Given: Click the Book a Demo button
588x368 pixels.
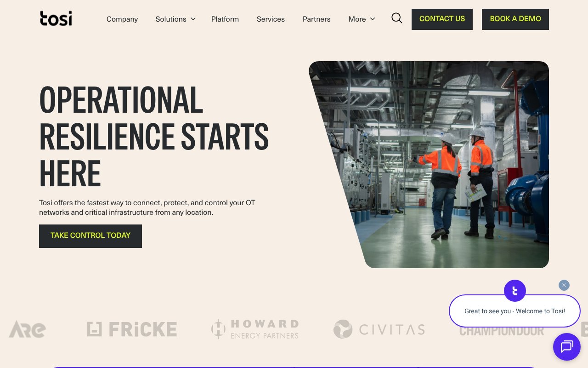Looking at the screenshot, I should pyautogui.click(x=515, y=19).
